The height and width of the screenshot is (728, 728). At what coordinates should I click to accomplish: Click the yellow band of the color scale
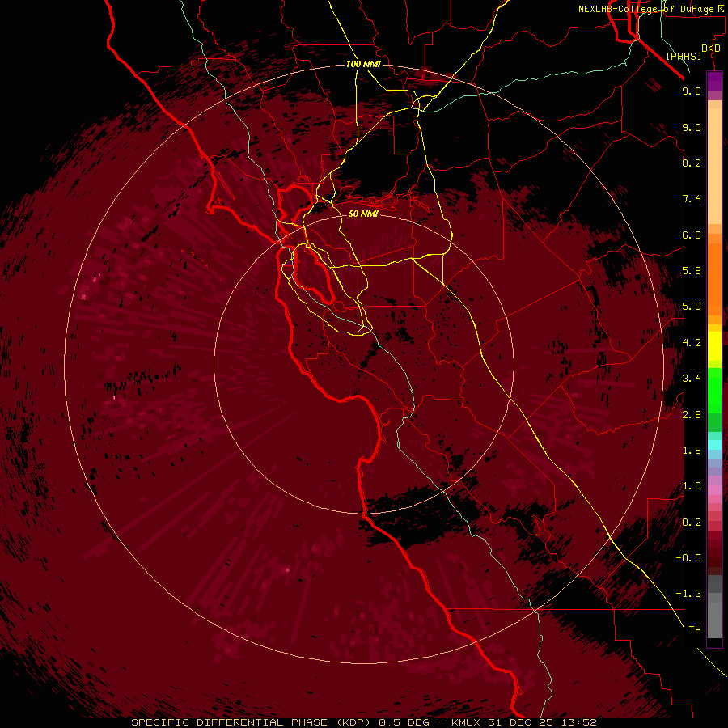point(714,346)
